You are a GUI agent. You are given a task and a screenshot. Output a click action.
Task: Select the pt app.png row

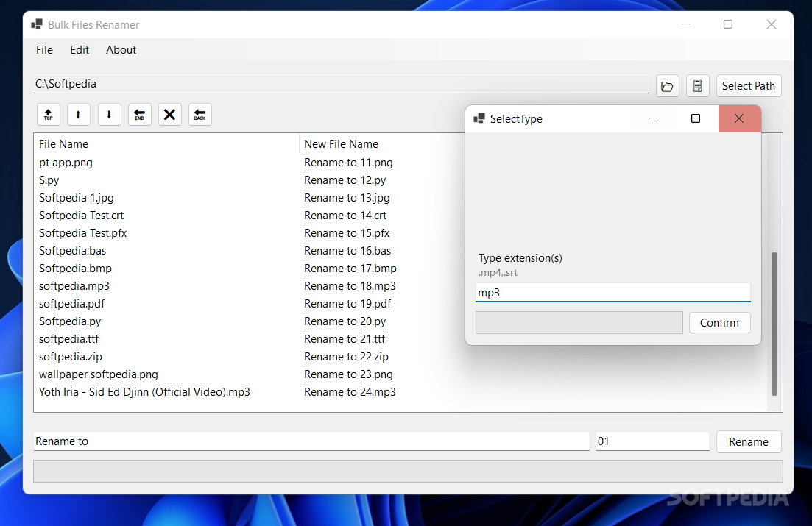point(250,163)
